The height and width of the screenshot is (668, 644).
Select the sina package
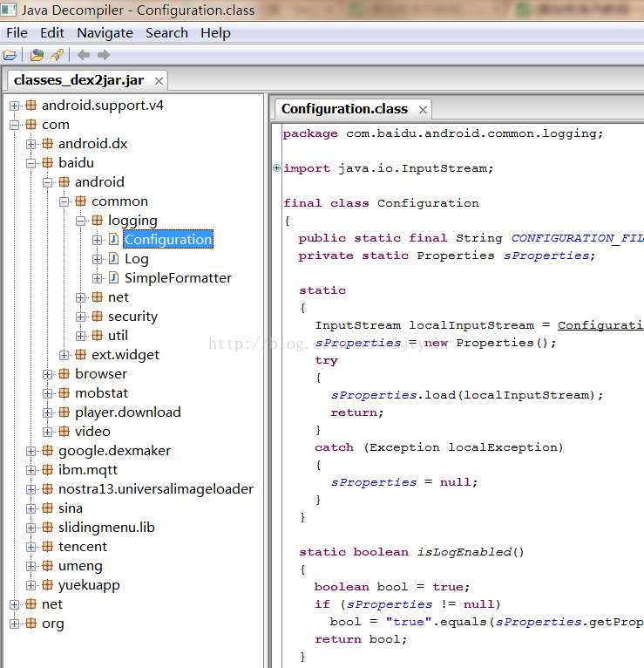pyautogui.click(x=71, y=508)
